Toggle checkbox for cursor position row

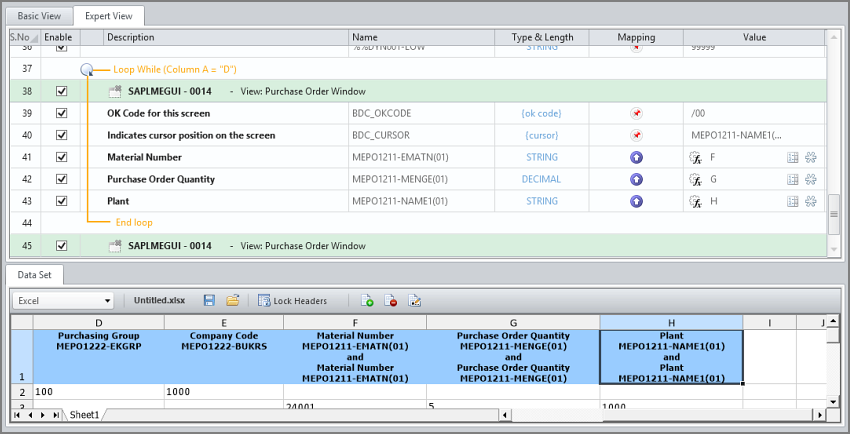pyautogui.click(x=62, y=135)
